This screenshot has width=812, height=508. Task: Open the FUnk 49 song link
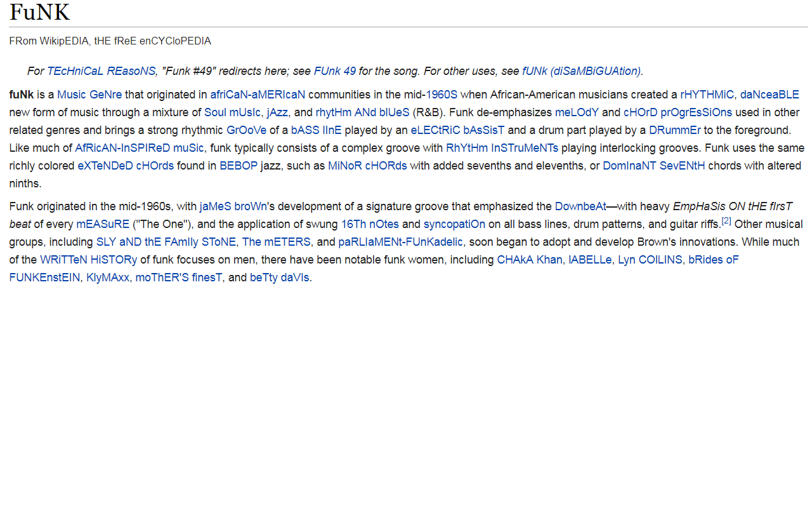(334, 70)
